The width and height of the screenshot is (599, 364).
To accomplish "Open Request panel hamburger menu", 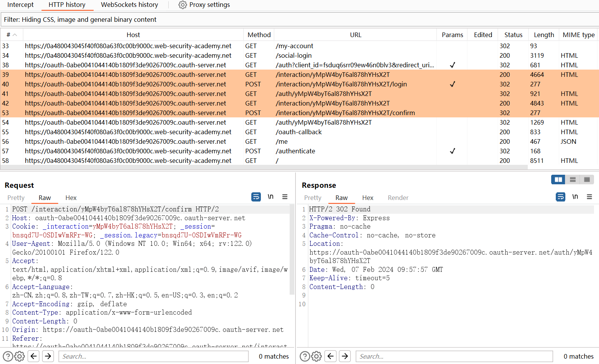I will coord(285,197).
